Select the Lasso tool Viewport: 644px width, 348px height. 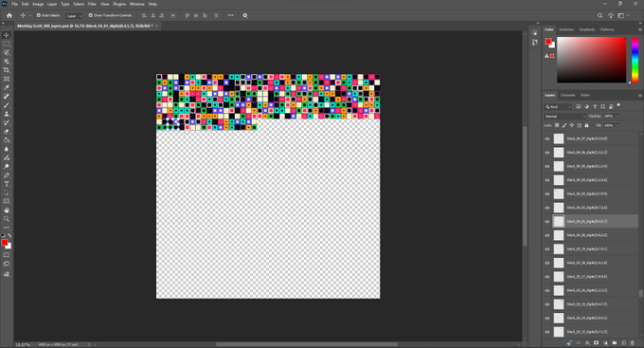pyautogui.click(x=7, y=53)
